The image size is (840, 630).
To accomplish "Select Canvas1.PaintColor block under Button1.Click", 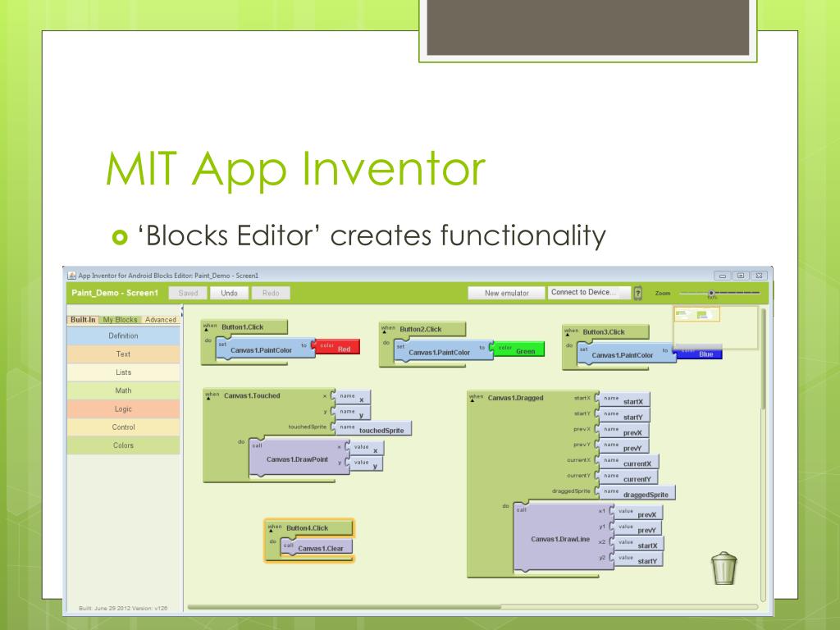I will pyautogui.click(x=265, y=349).
